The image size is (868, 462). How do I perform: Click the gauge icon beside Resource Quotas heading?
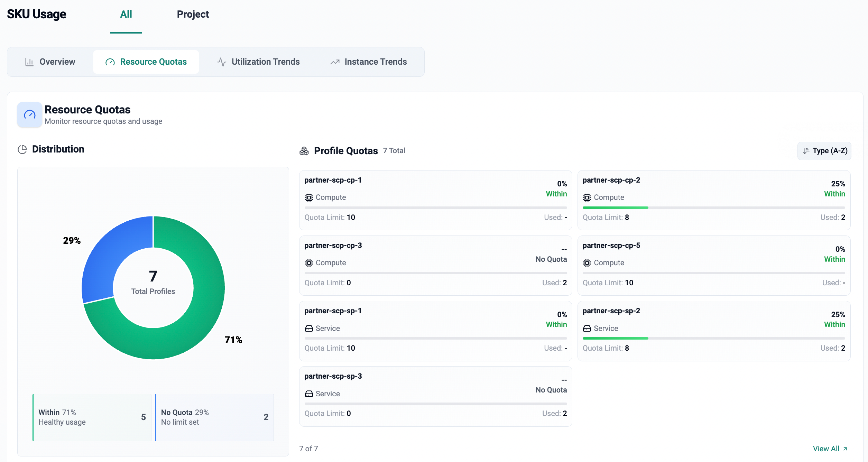[x=30, y=114]
